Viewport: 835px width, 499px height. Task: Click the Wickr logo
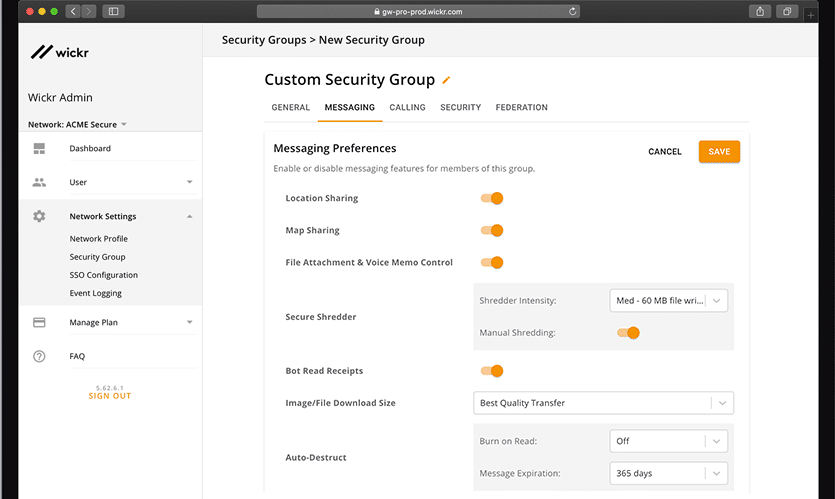click(59, 52)
